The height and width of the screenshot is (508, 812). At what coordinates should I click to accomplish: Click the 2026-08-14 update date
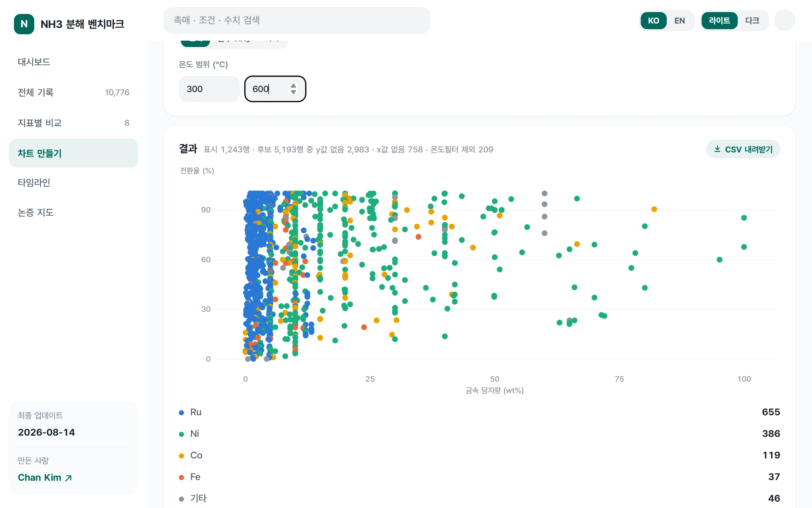pos(46,432)
